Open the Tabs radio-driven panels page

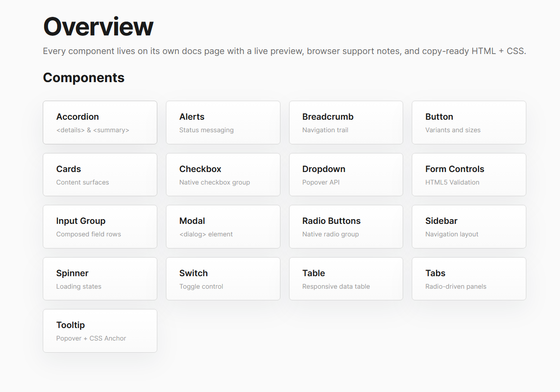tap(469, 278)
